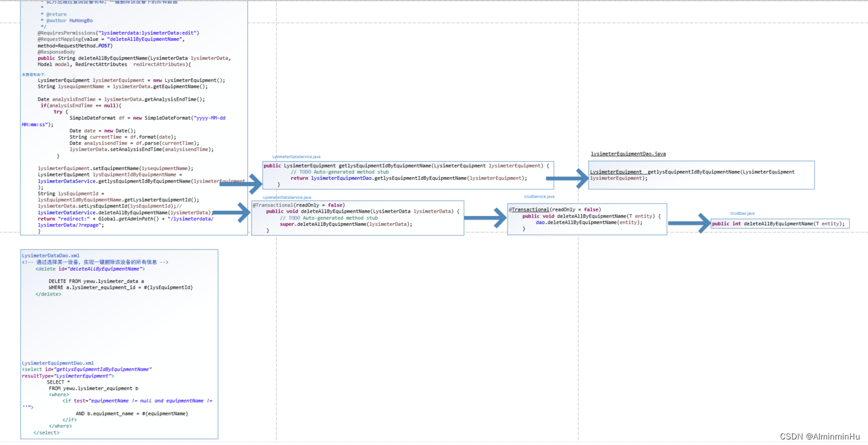Click the "method=RequestMethod.POST" line
The width and height of the screenshot is (868, 445).
(75, 46)
